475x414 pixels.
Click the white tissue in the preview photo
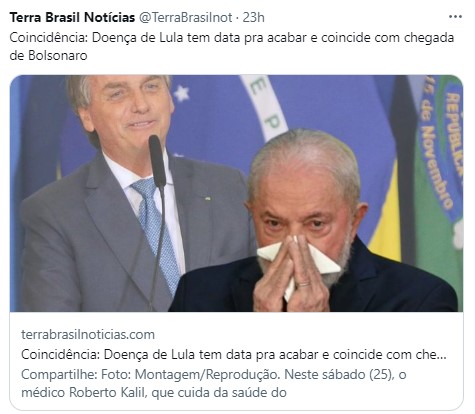(x=300, y=263)
